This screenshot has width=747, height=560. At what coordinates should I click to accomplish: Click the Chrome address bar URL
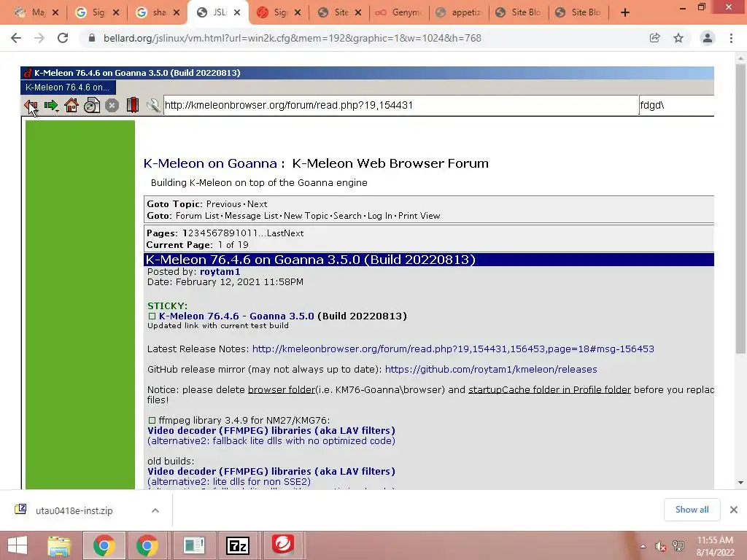click(292, 38)
